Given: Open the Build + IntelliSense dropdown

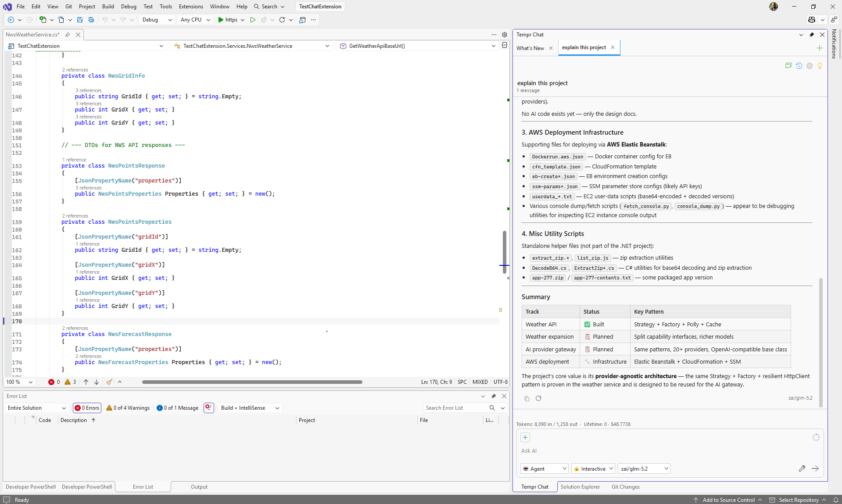Looking at the screenshot, I should [x=250, y=408].
